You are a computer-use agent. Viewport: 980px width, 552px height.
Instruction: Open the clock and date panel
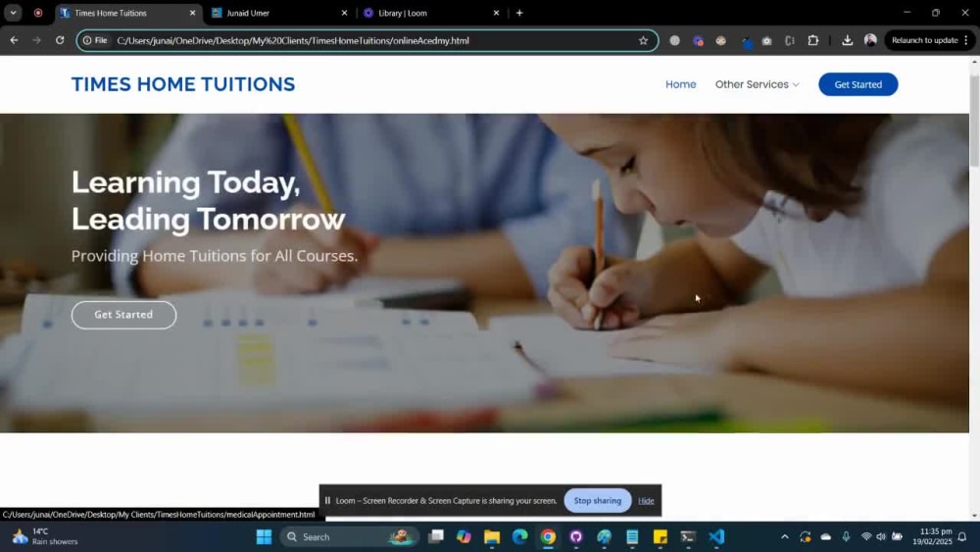point(932,537)
